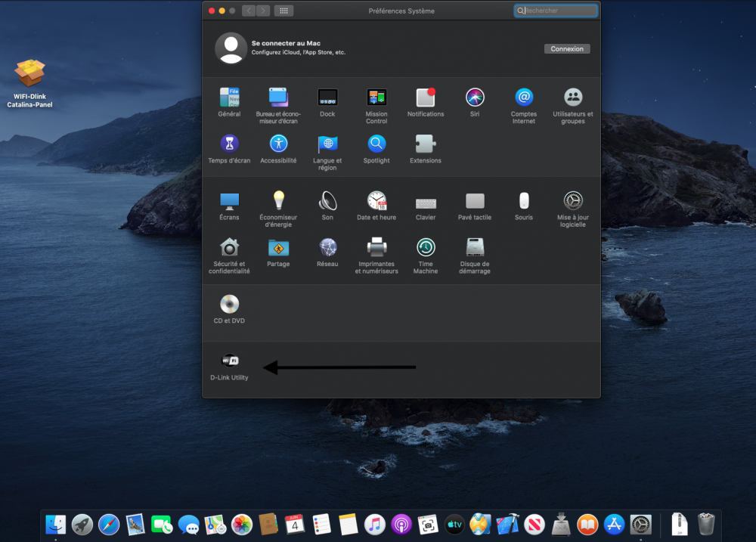Launch Safari from the Dock
This screenshot has width=756, height=542.
[109, 524]
